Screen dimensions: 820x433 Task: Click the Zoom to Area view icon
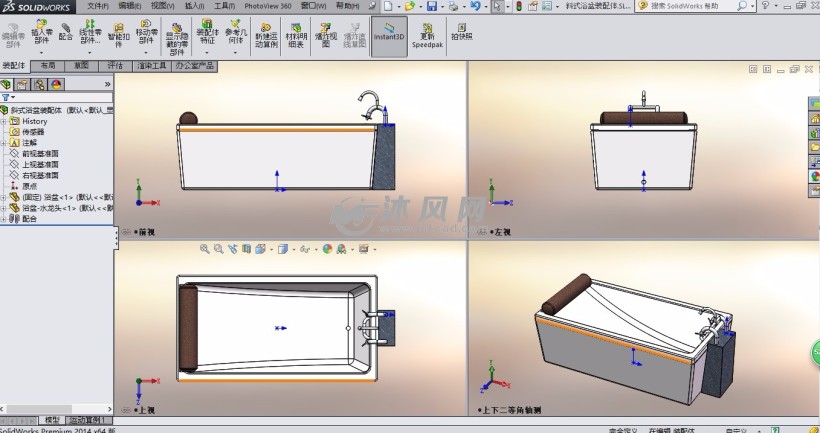pos(219,249)
